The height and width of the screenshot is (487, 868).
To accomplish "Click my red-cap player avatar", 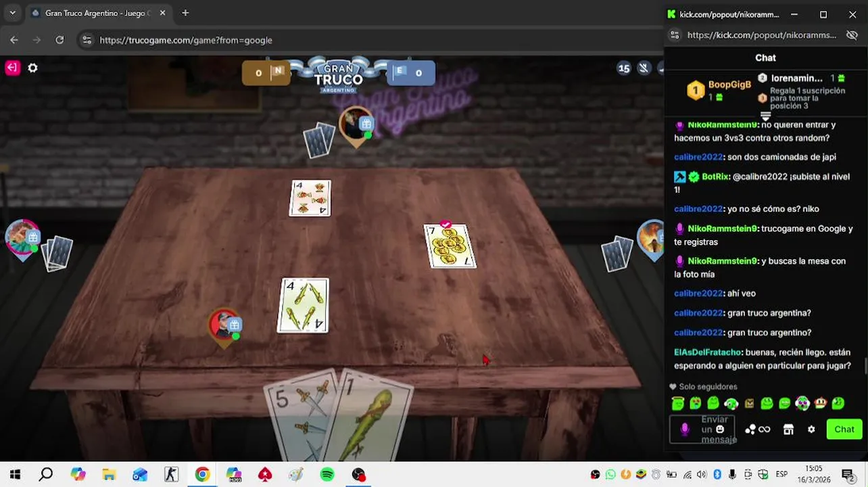I will tap(224, 327).
